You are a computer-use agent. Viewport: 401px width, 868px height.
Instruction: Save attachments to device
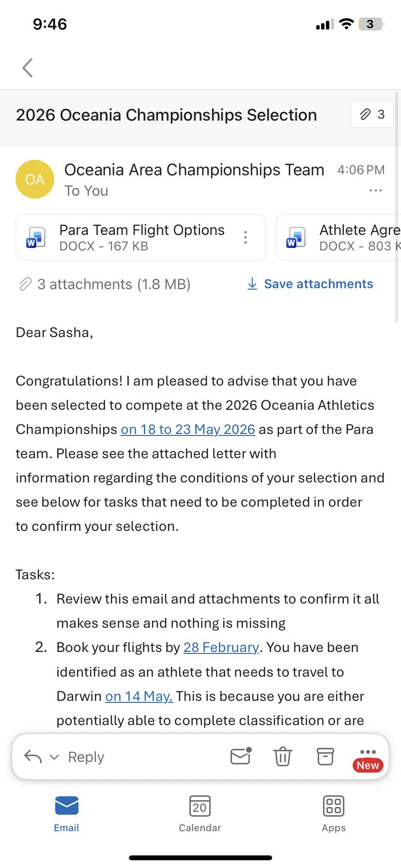[310, 284]
